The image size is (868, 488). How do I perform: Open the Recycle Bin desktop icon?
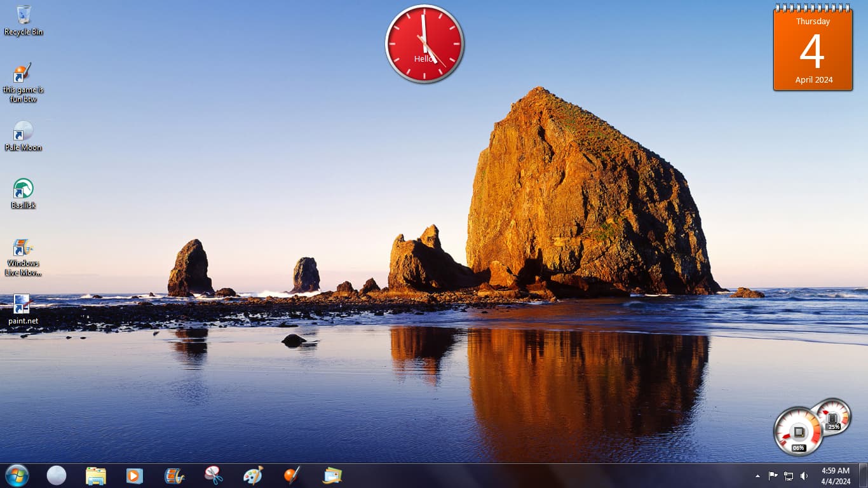(24, 20)
